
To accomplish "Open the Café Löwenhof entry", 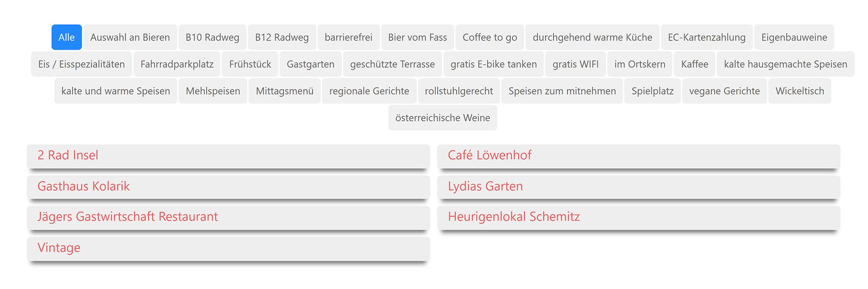I will tap(489, 156).
